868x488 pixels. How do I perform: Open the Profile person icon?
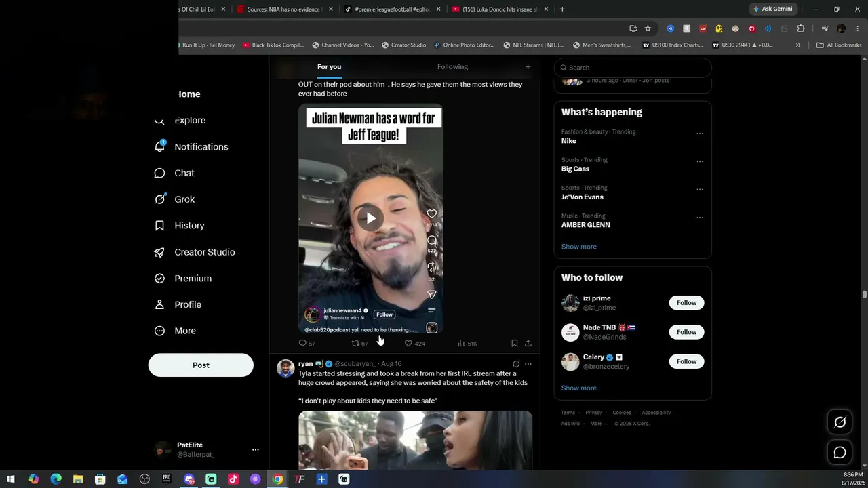[159, 305]
